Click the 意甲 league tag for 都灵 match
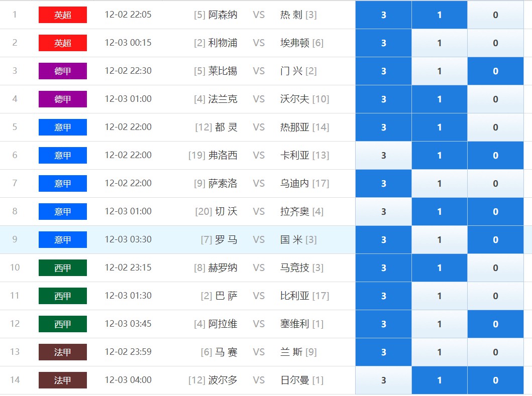Viewport: 532px width, 396px height. tap(63, 127)
